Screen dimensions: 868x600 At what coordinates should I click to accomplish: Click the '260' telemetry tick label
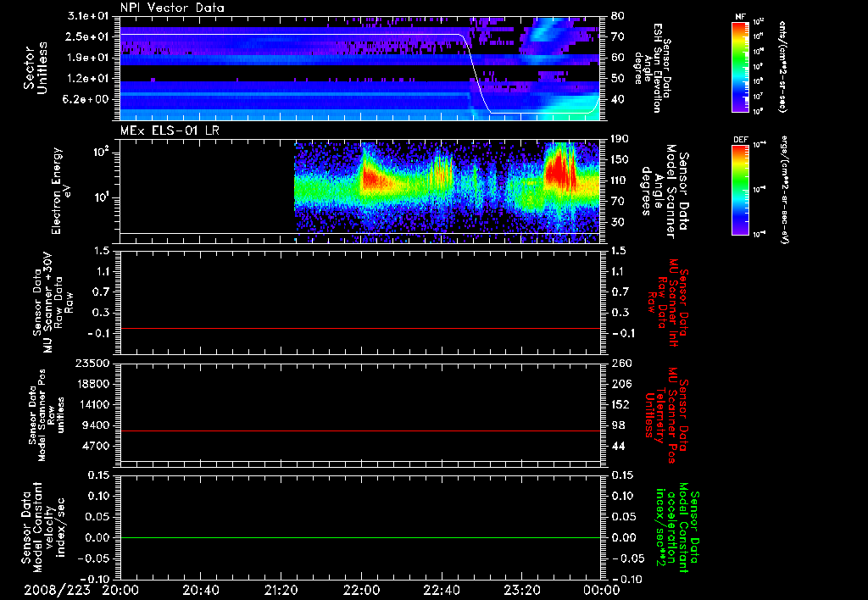[x=621, y=363]
